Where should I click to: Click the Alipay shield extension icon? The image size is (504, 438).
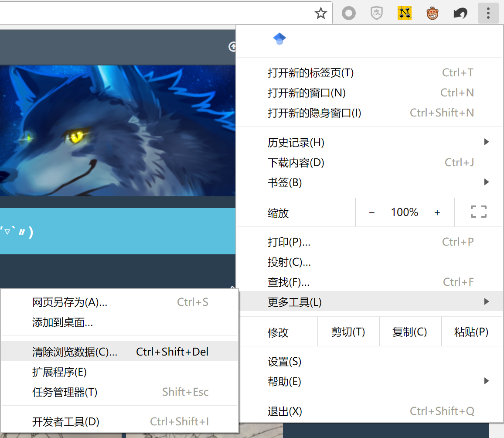click(x=377, y=14)
